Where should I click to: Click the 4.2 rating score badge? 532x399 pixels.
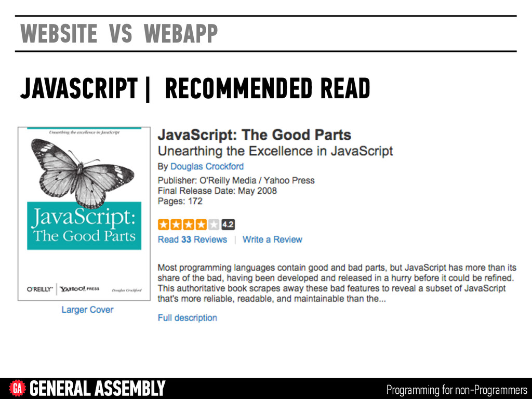click(228, 224)
